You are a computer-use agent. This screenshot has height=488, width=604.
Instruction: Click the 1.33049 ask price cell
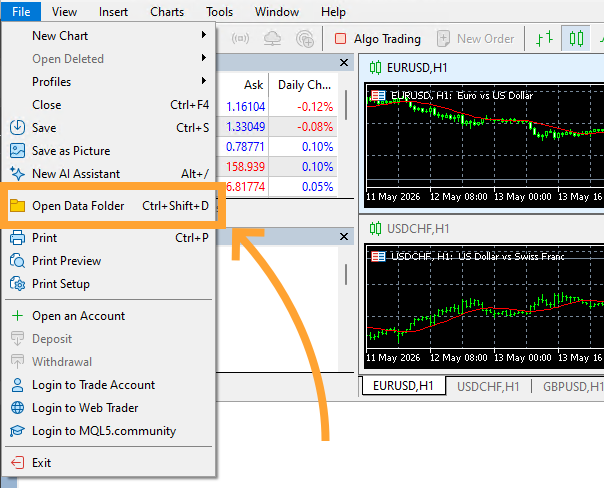(x=245, y=126)
